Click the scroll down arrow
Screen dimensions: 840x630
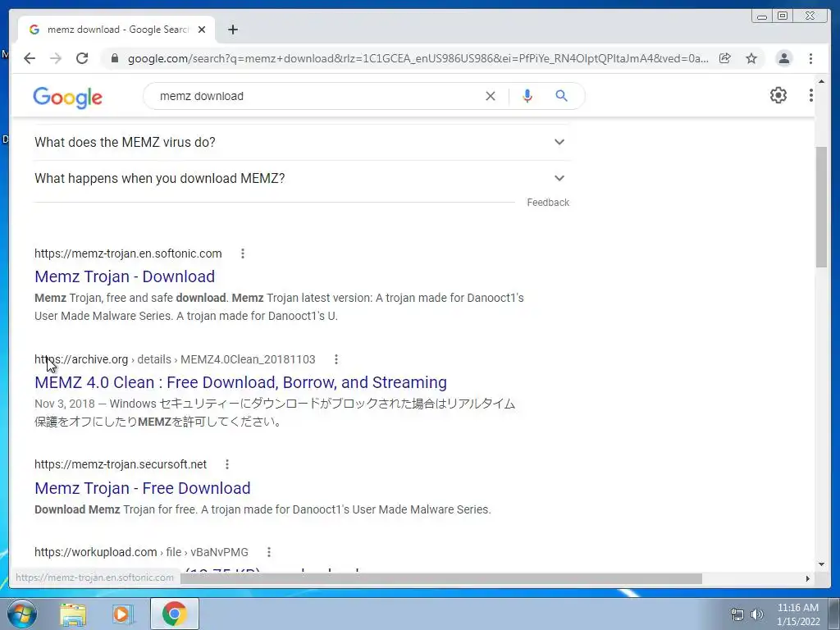click(x=822, y=564)
